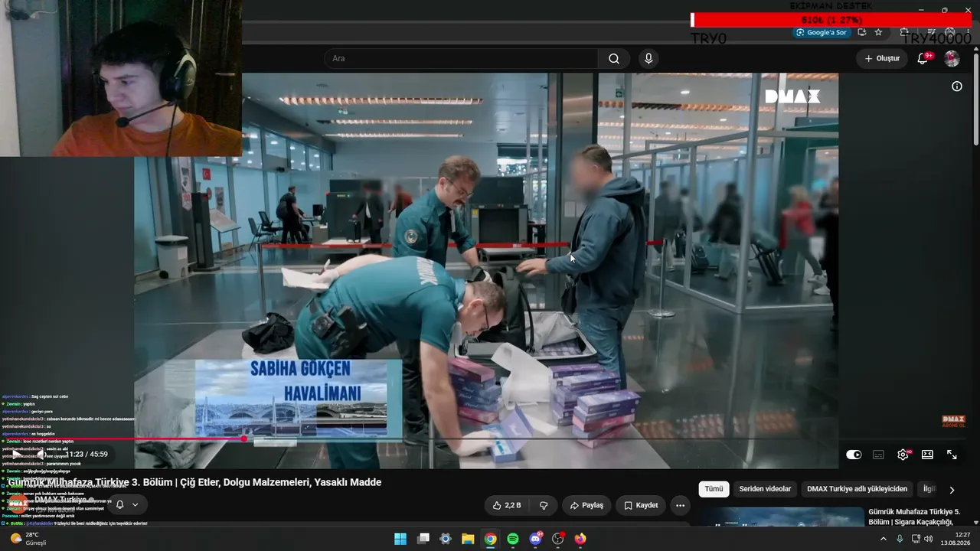Viewport: 980px width, 551px height.
Task: Like the video showing 2,2 B likes
Action: click(x=507, y=506)
